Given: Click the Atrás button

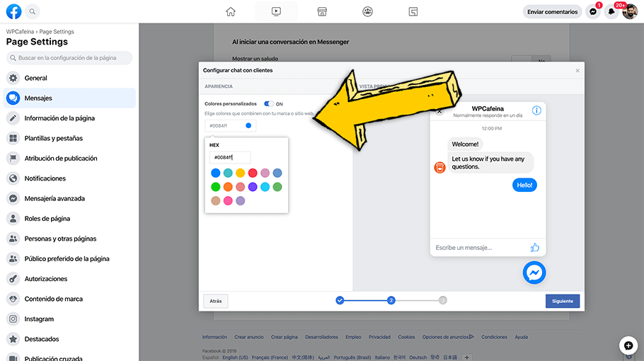Looking at the screenshot, I should 216,301.
